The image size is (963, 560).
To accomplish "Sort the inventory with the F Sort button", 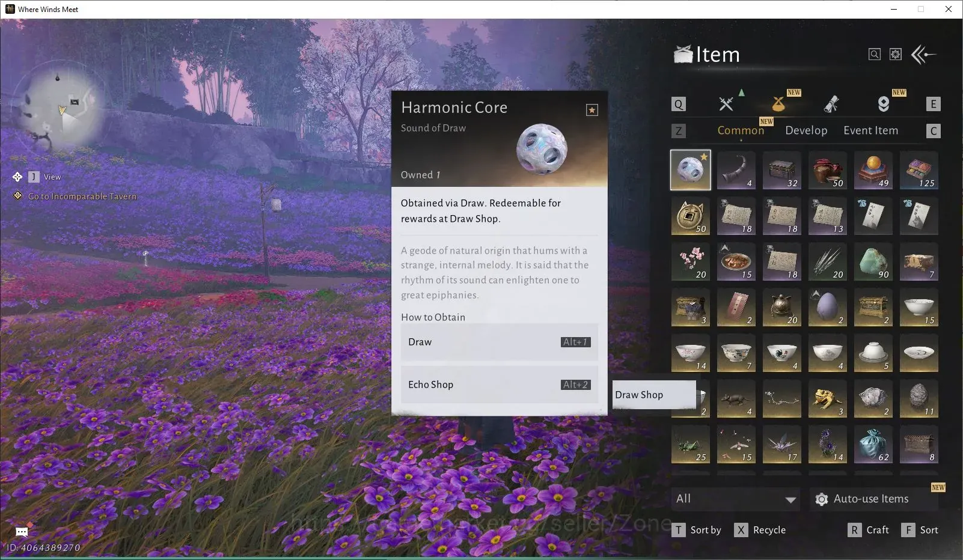I will point(920,530).
